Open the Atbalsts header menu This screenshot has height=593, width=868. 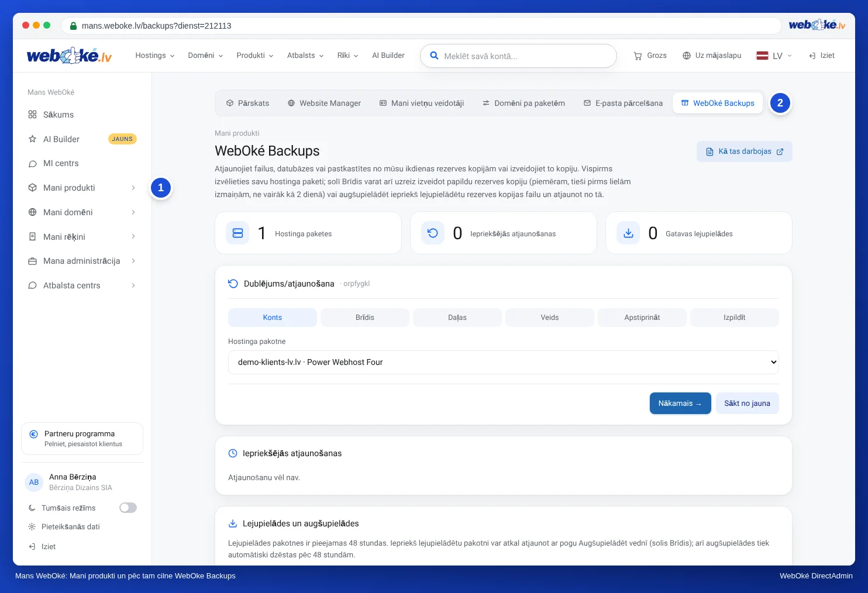click(x=305, y=56)
